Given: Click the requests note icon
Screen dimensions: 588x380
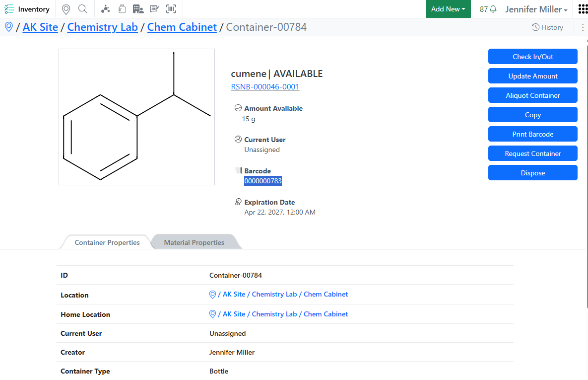Looking at the screenshot, I should (x=154, y=9).
